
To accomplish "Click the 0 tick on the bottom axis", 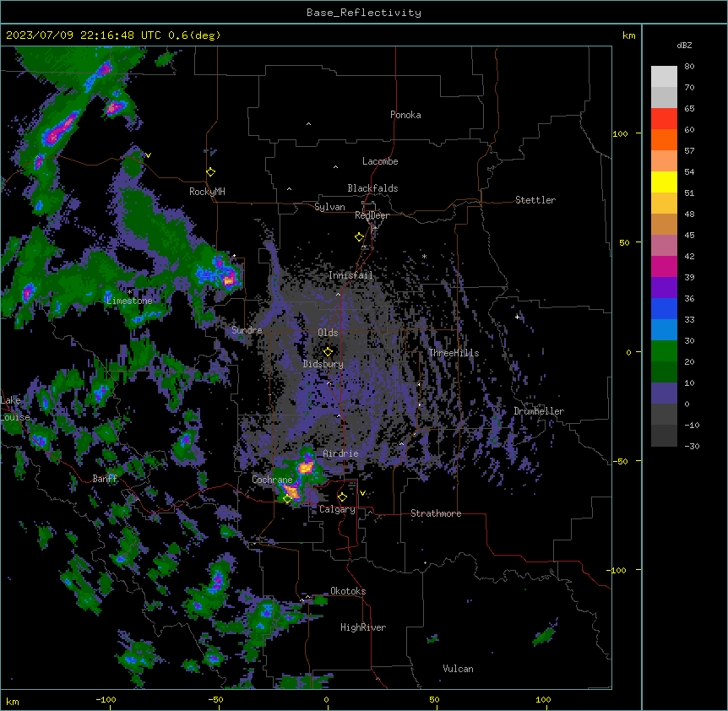I will [326, 699].
